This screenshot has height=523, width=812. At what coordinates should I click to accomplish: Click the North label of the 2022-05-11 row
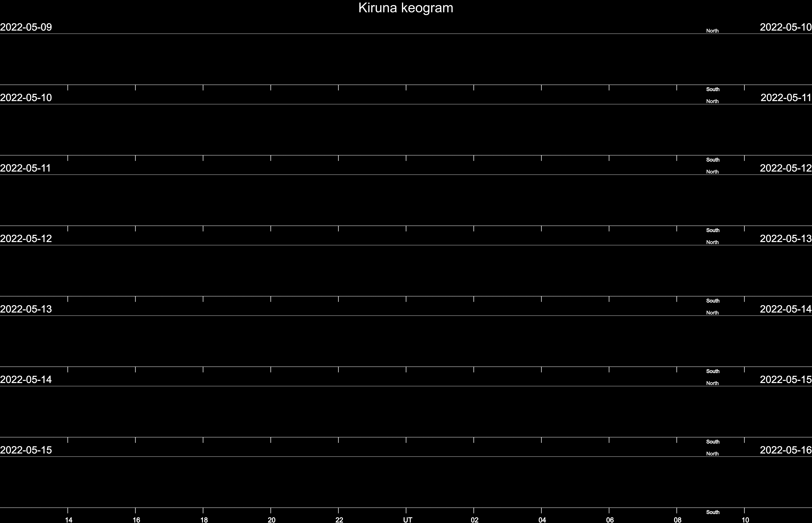tap(712, 172)
